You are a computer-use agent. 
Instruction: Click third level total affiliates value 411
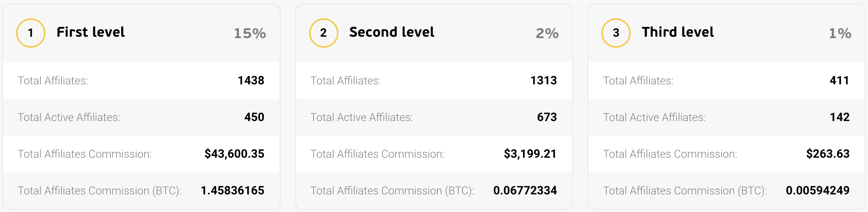click(x=839, y=80)
